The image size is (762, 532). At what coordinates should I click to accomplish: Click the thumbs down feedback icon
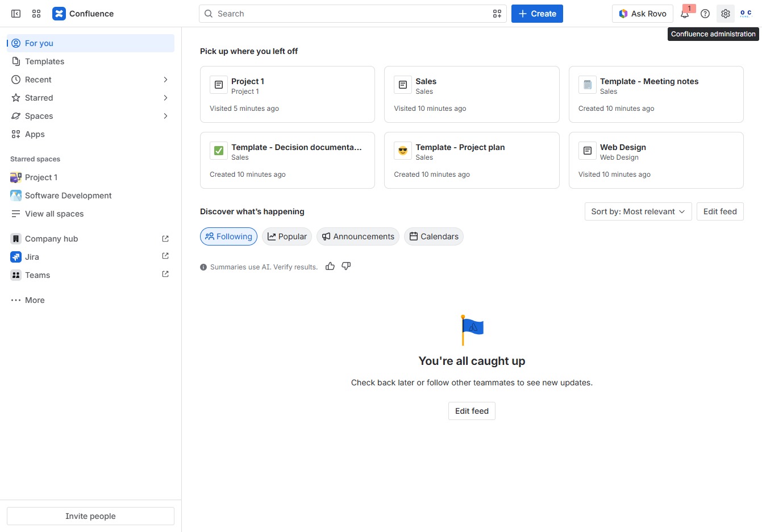tap(346, 266)
